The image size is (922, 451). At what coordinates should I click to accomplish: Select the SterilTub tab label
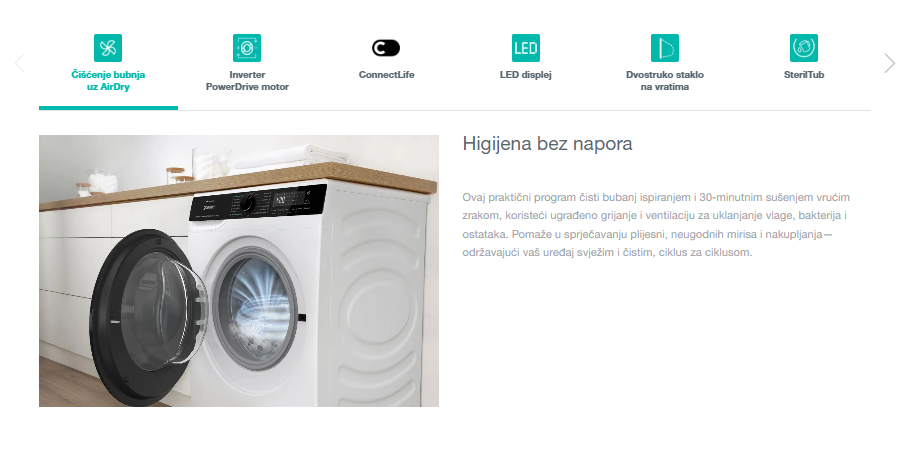(804, 75)
